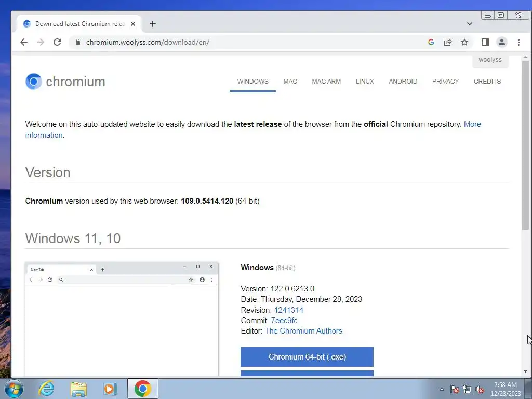Go back to the previous page
The width and height of the screenshot is (532, 399).
pyautogui.click(x=24, y=42)
